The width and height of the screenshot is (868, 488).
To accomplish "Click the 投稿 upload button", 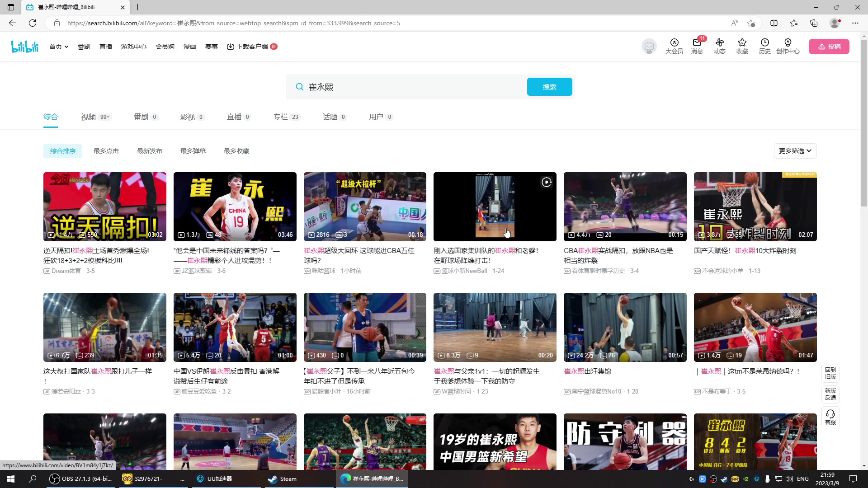I will pos(830,46).
